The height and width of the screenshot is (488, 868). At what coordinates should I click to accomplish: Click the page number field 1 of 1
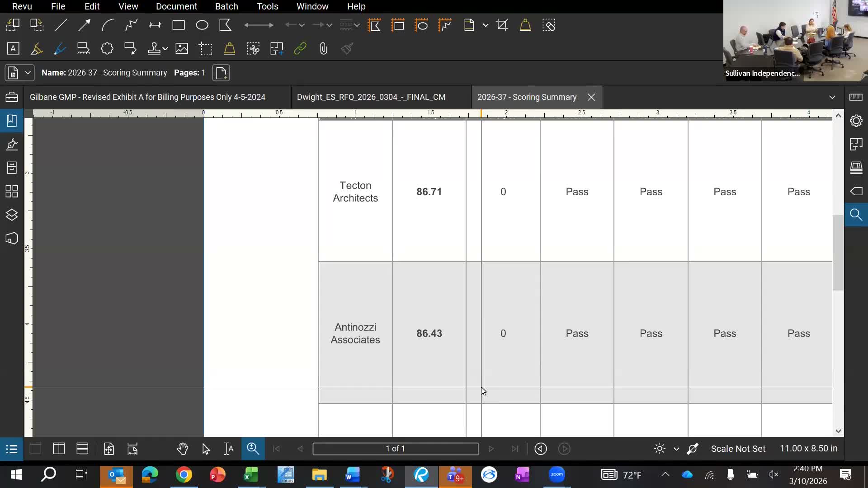click(x=395, y=449)
